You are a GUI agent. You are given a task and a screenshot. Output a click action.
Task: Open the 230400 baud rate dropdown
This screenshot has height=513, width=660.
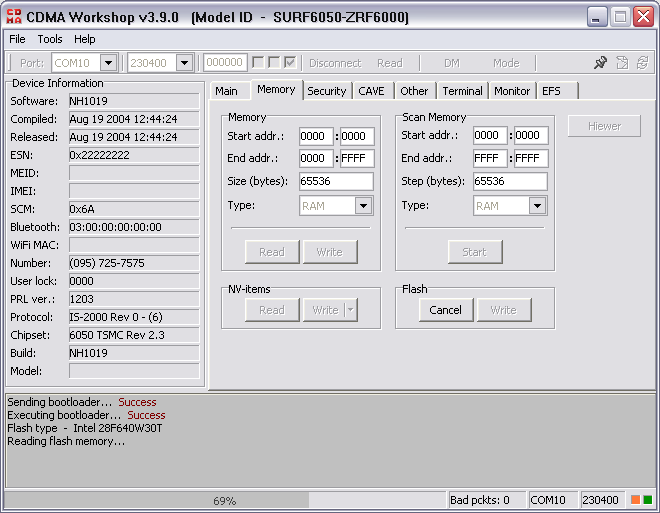coord(184,63)
